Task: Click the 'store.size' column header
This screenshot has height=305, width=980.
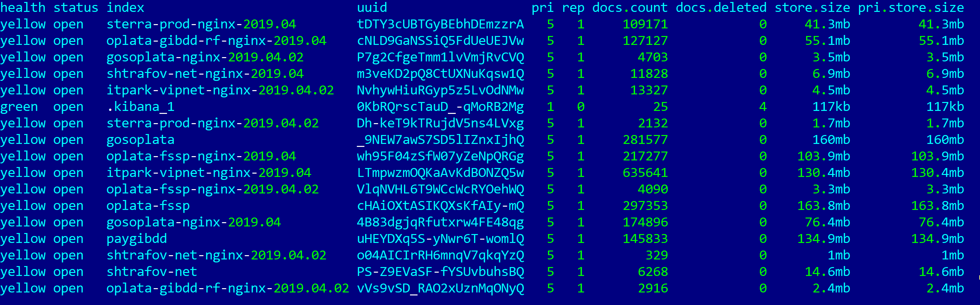Action: [812, 8]
